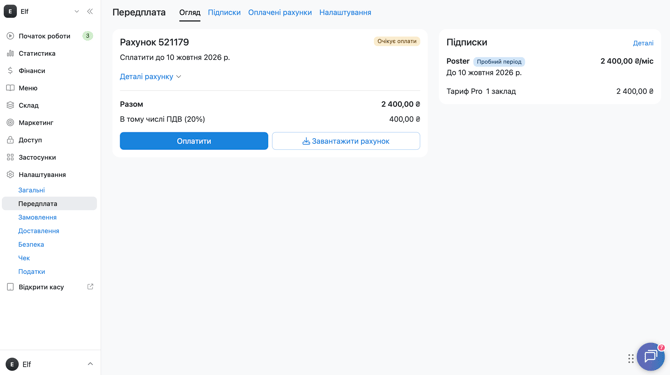Viewport: 670px width, 375px height.
Task: Select Безпека in the settings submenu
Action: (31, 244)
